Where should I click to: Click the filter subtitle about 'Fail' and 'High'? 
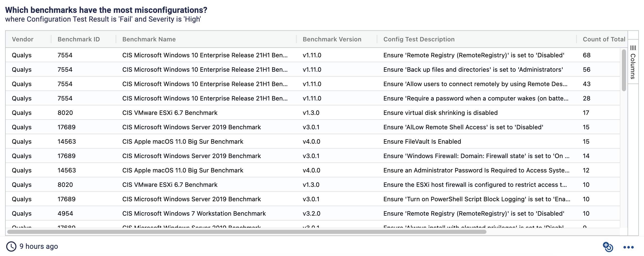coord(103,19)
